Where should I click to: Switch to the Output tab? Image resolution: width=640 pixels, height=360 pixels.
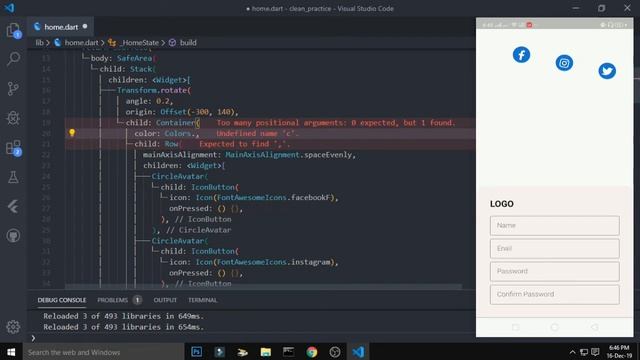click(165, 300)
